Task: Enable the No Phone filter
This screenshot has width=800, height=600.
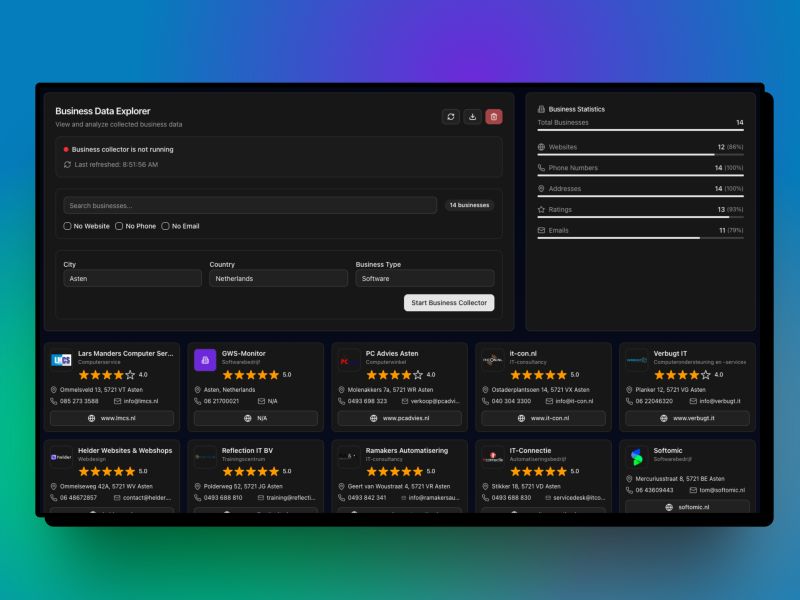Action: pos(119,226)
